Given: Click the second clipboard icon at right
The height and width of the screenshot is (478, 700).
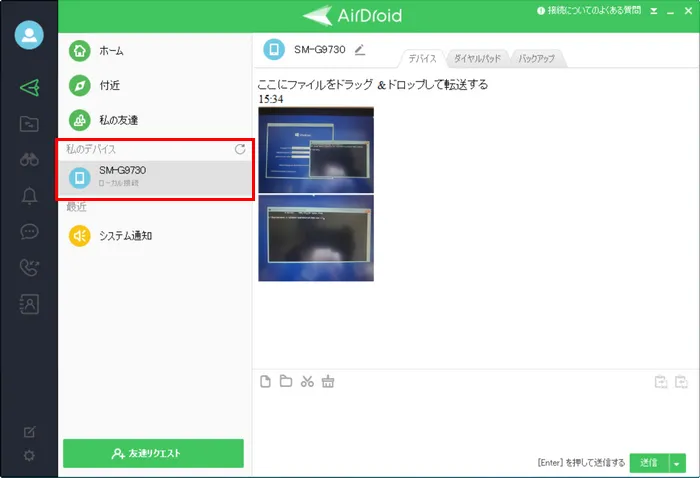Looking at the screenshot, I should pyautogui.click(x=681, y=382).
